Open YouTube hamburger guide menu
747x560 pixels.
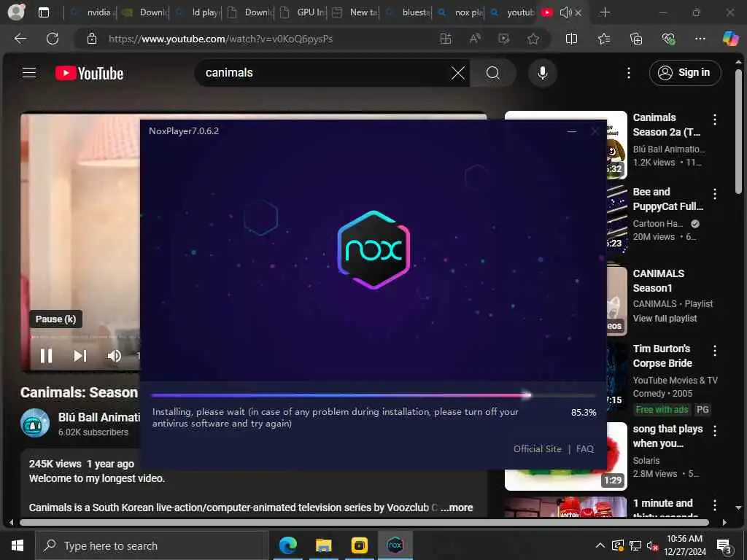[x=29, y=72]
